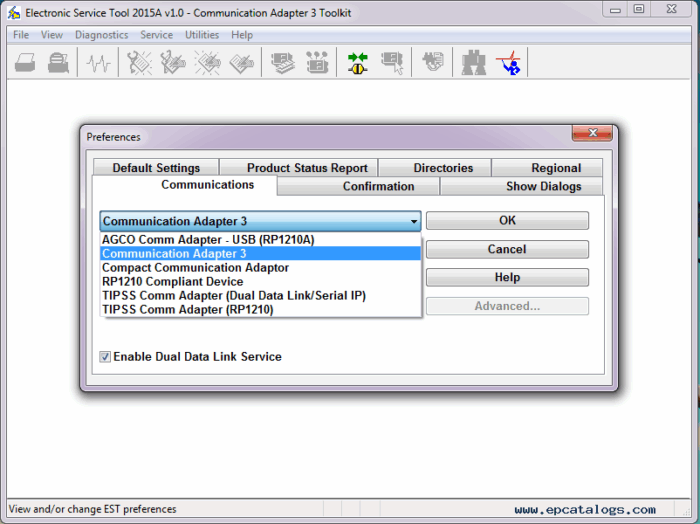Open the ECM Configuration tool icon
Viewport: 700px width, 524px height.
click(x=317, y=62)
